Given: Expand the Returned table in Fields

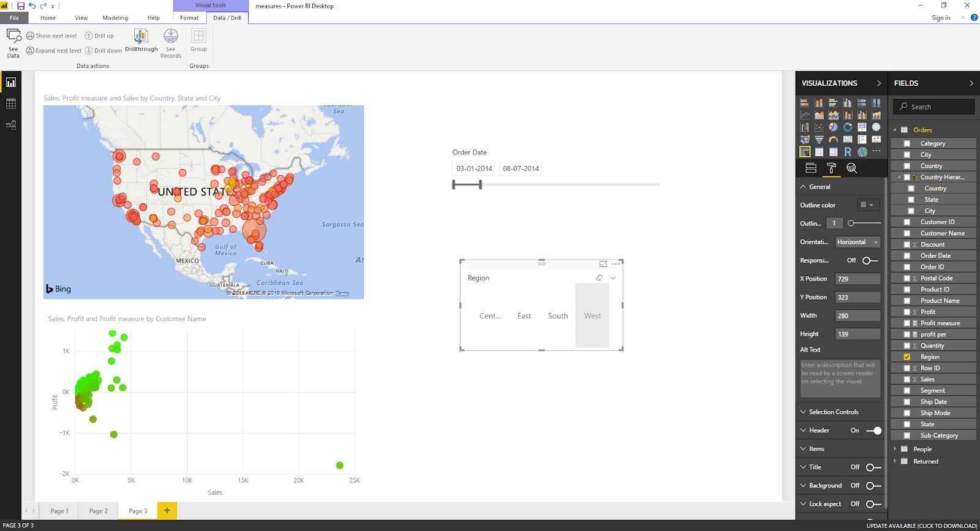Looking at the screenshot, I should (x=895, y=461).
